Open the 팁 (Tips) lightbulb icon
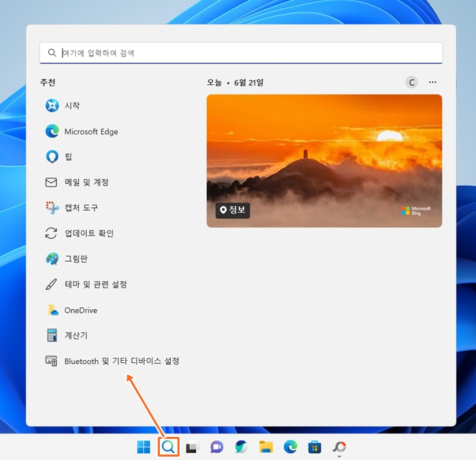This screenshot has width=476, height=460. point(52,157)
